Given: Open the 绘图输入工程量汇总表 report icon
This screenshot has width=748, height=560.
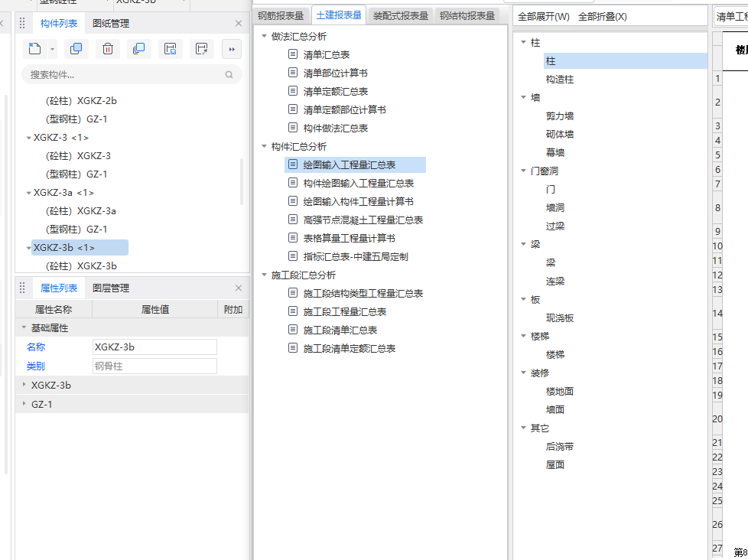Looking at the screenshot, I should pos(293,164).
